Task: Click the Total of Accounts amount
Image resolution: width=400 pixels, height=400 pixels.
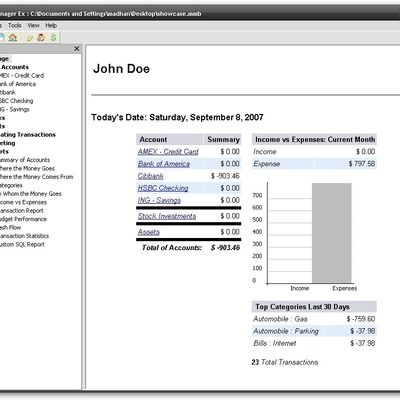Action: (226, 248)
